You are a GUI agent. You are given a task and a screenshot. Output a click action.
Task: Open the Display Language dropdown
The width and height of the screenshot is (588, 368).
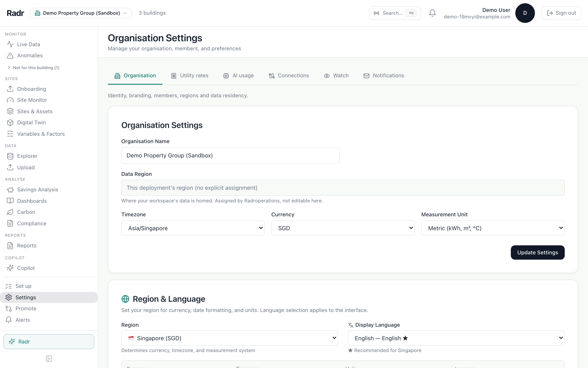click(x=456, y=338)
